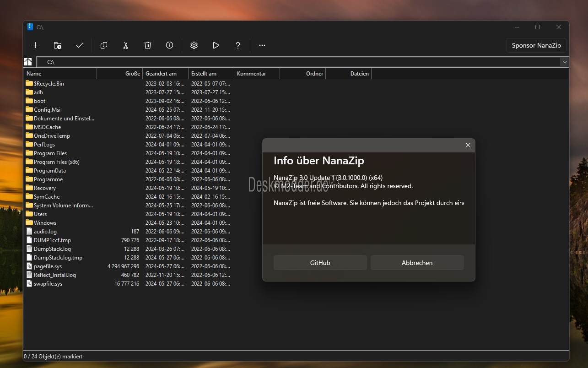Click the up-one-level icon beside address bar

coord(28,62)
